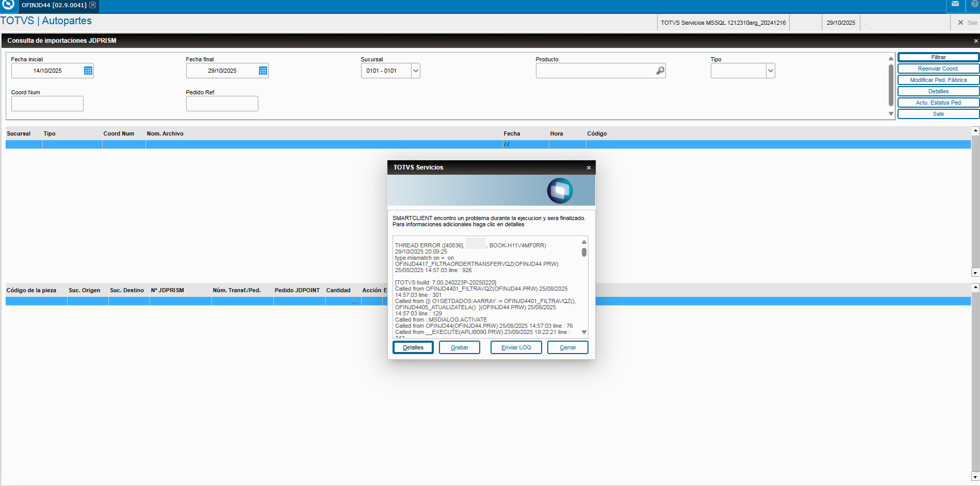Click the Núm. Transf./Ped. column header

pyautogui.click(x=237, y=290)
